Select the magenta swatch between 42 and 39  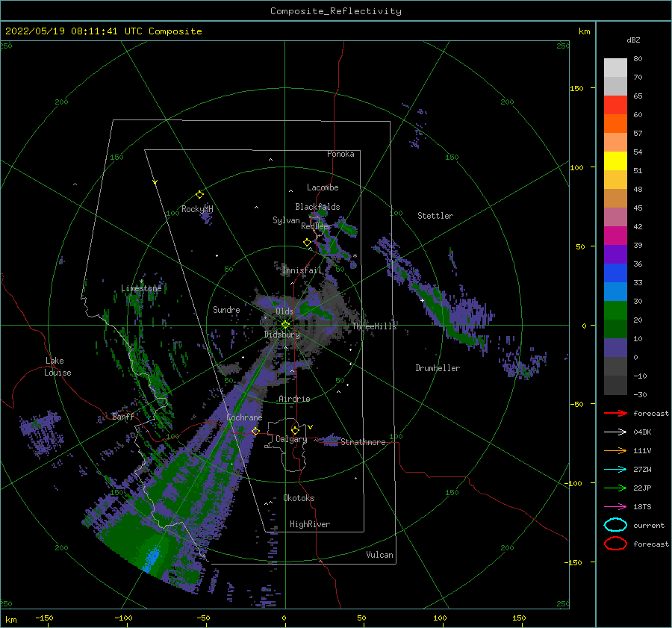tap(615, 236)
